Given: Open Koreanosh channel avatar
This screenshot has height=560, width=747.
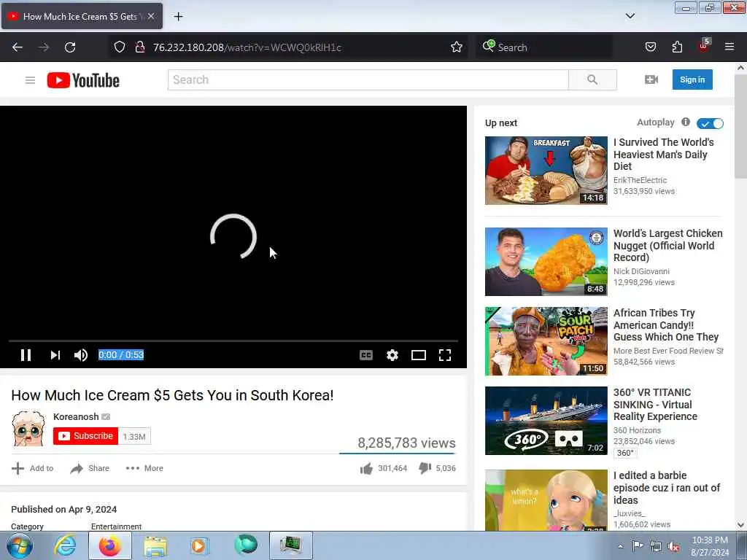Looking at the screenshot, I should (x=28, y=428).
